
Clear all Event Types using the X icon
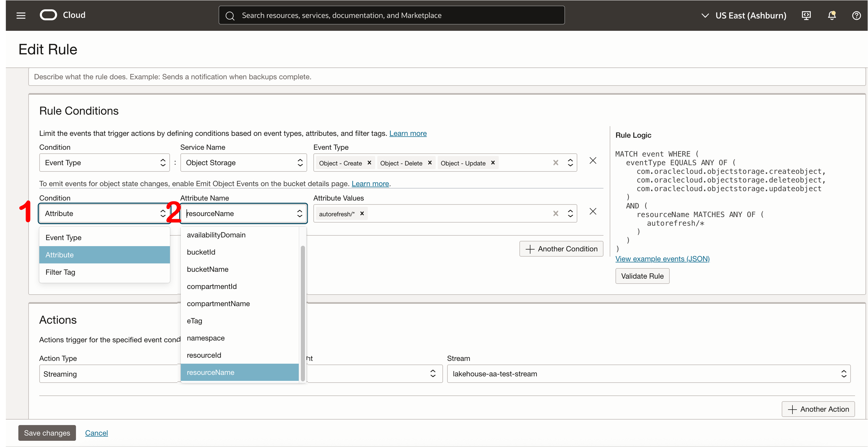coord(556,163)
